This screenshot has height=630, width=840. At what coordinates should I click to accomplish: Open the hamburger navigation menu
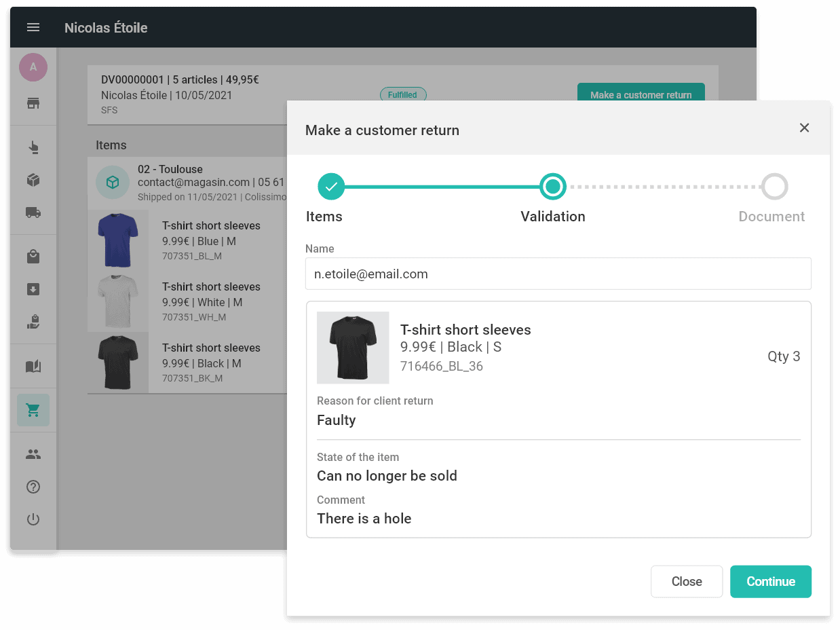(x=33, y=27)
